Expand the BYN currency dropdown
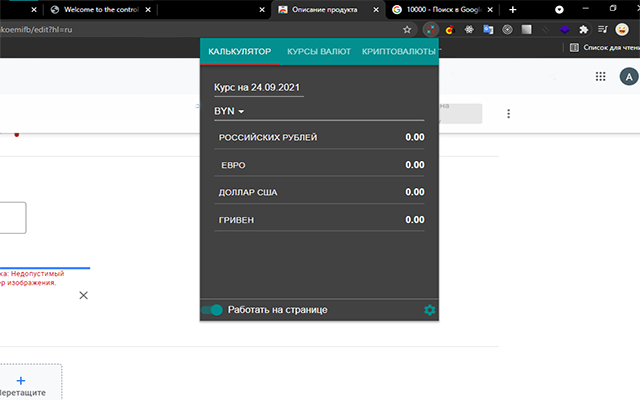 pyautogui.click(x=229, y=111)
